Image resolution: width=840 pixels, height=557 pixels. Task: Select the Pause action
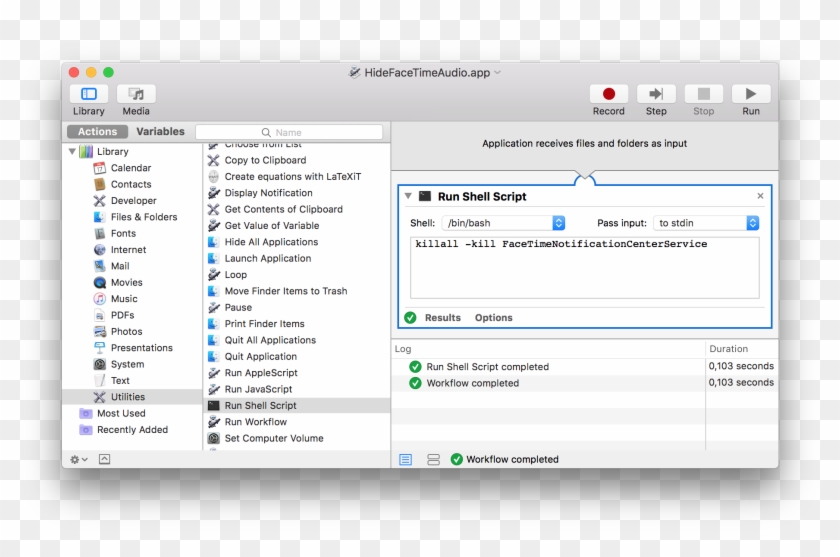[x=297, y=307]
